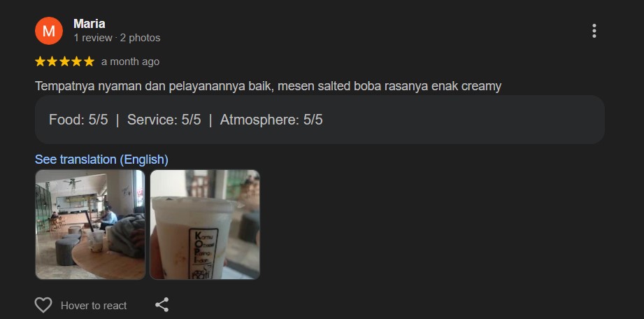Click the 'Atmosphere: 5/5' rating text
The image size is (644, 319).
271,120
